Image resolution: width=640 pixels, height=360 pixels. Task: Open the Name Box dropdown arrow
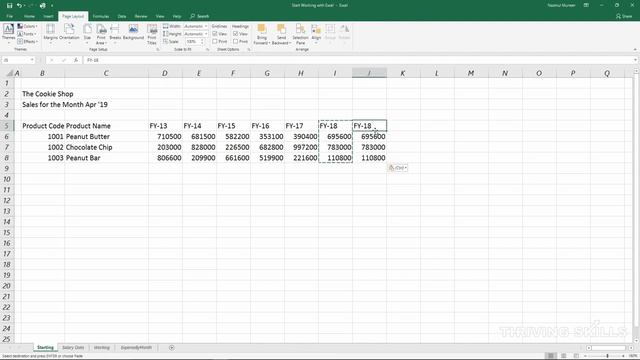[x=32, y=60]
